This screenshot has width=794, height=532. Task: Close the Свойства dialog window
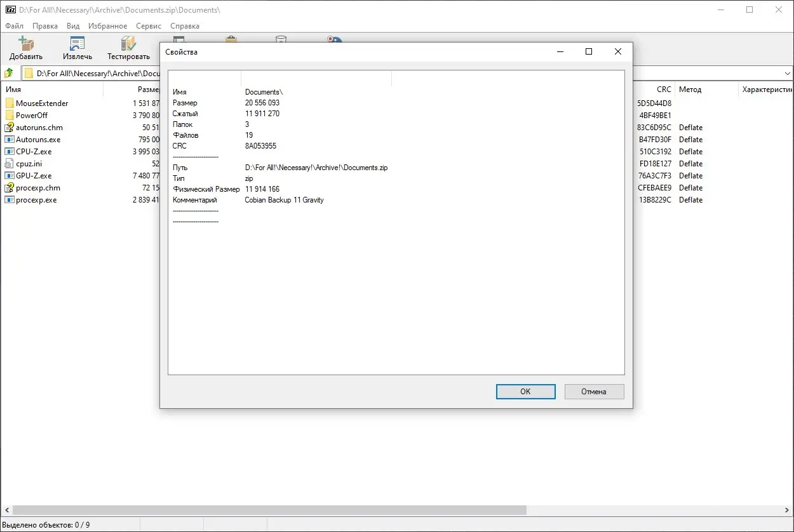point(618,52)
